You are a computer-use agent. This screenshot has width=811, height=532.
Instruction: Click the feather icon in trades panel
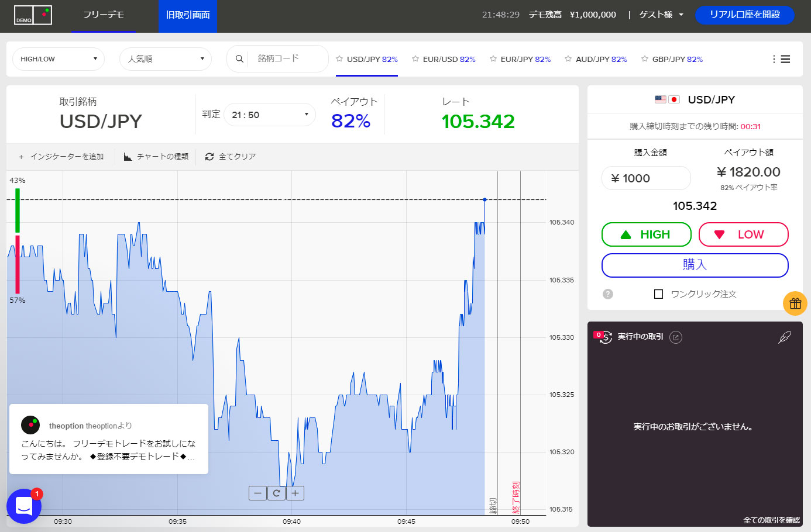(785, 337)
